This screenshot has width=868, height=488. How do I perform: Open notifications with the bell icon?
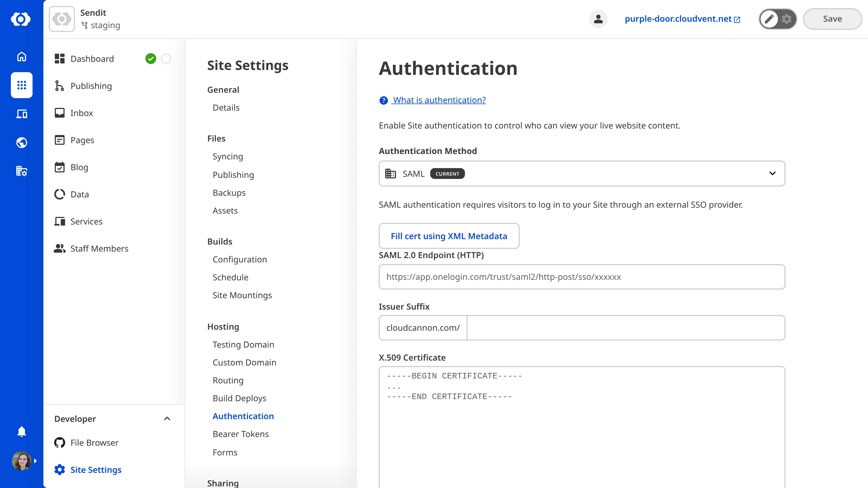(21, 431)
